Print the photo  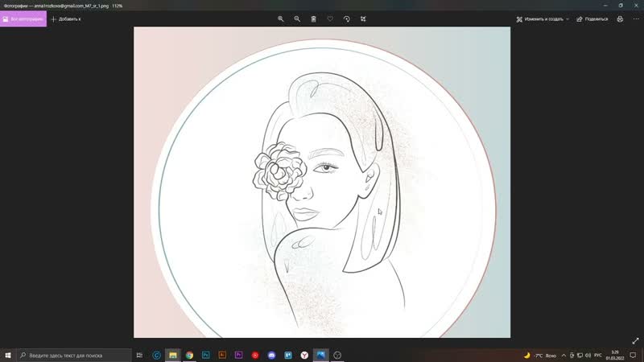tap(620, 19)
